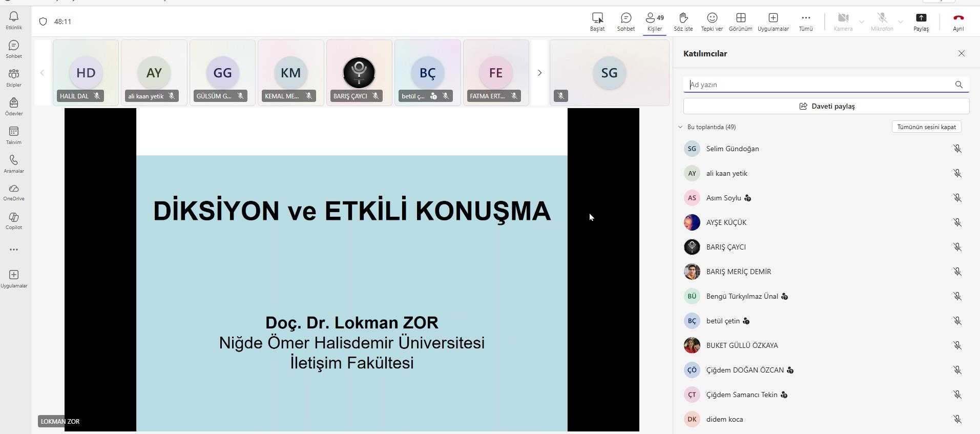The image size is (980, 434).
Task: Open Takvim in left sidebar
Action: pyautogui.click(x=14, y=135)
